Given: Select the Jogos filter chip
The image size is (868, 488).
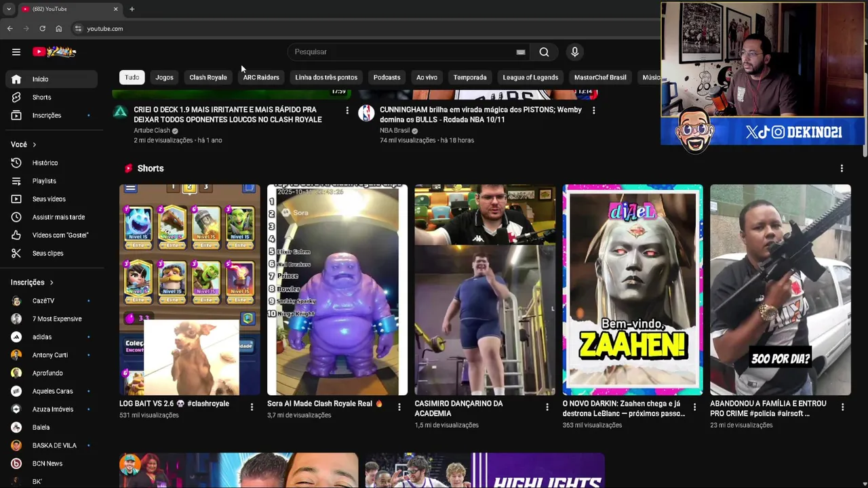Looking at the screenshot, I should [164, 77].
